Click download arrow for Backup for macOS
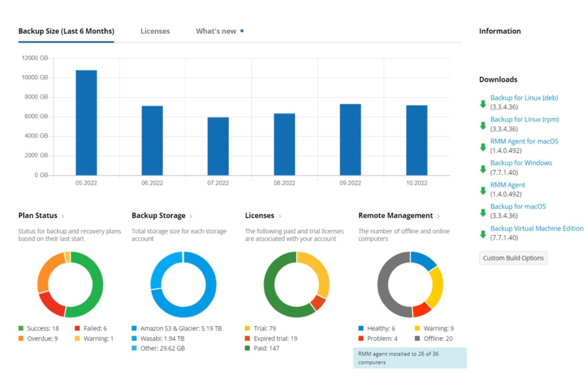This screenshot has width=588, height=392. (483, 212)
